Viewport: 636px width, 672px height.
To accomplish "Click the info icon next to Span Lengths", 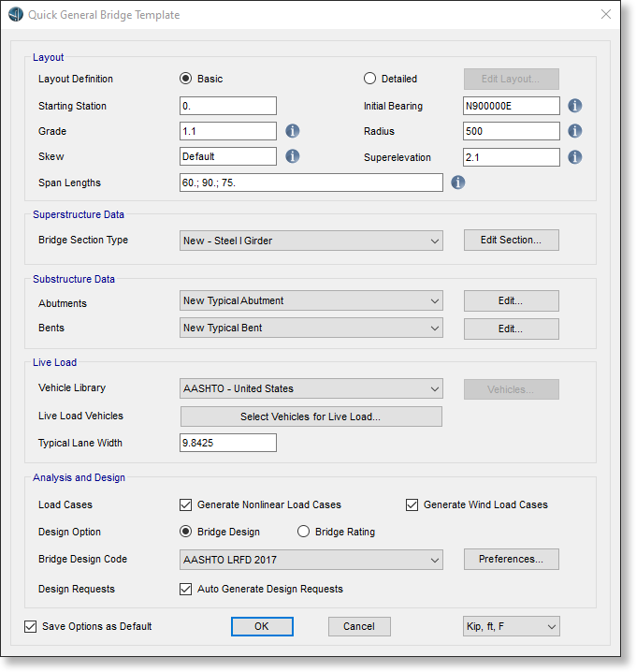I will tap(458, 183).
